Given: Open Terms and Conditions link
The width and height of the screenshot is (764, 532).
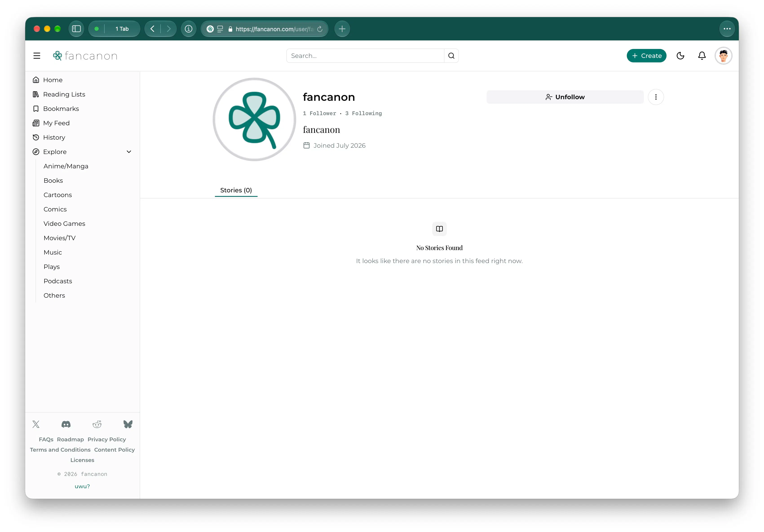Looking at the screenshot, I should (60, 450).
